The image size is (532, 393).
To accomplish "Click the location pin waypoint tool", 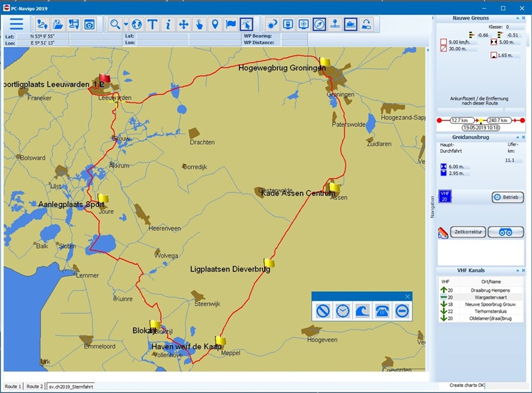I will [215, 24].
